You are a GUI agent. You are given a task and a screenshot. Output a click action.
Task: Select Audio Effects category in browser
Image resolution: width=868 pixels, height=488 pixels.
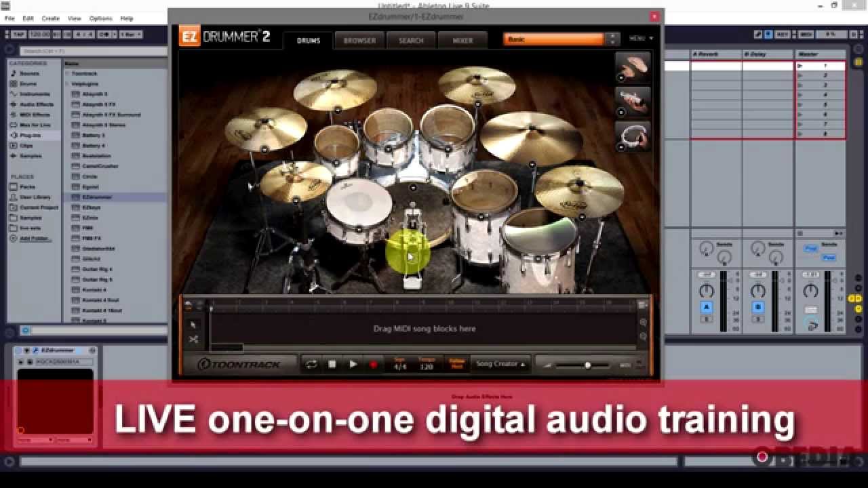point(37,104)
